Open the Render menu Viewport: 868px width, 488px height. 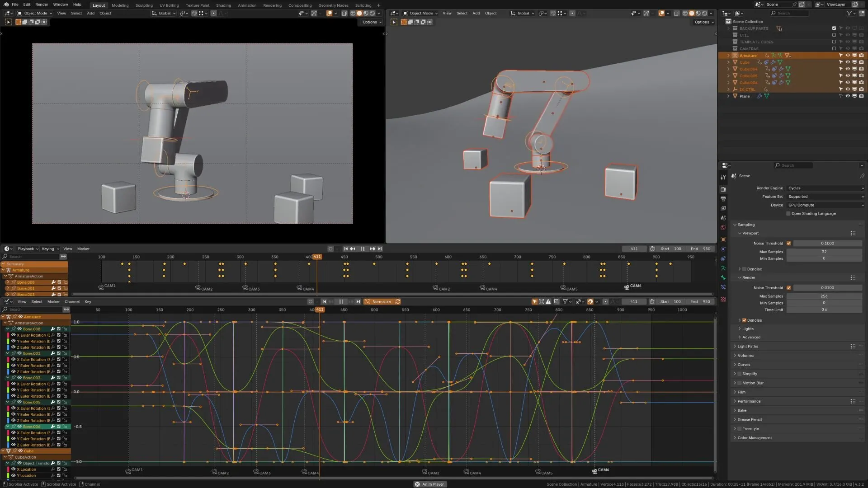coord(42,5)
